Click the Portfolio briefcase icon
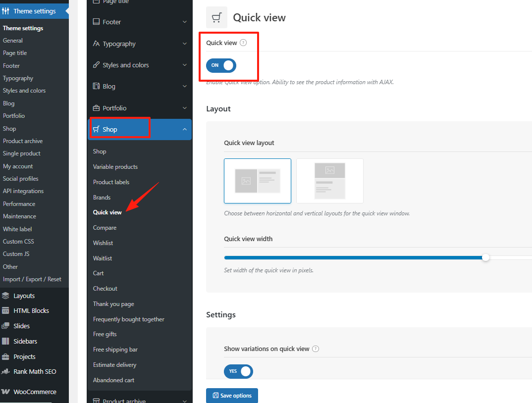Screen dimensions: 532x403 pyautogui.click(x=97, y=108)
